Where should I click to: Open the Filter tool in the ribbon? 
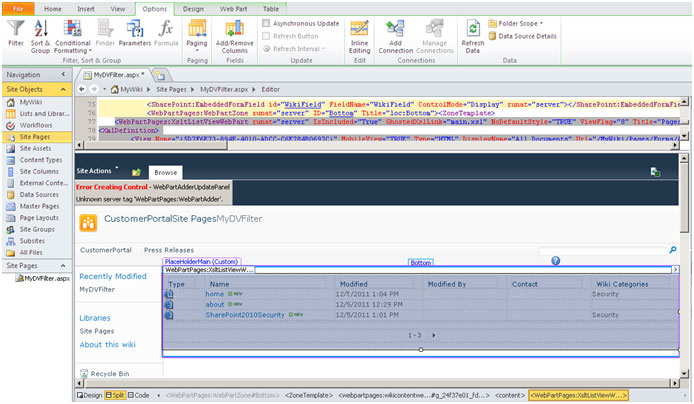[x=16, y=33]
